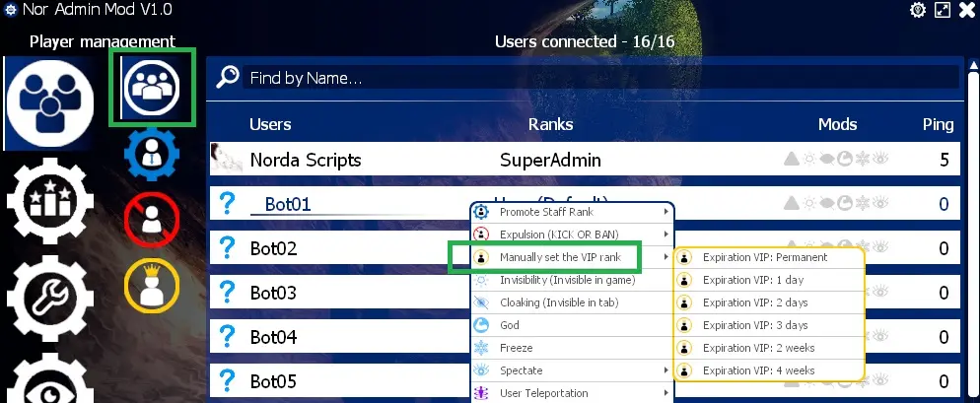The width and height of the screenshot is (980, 403).
Task: Click the question mark icon beside Bot04
Action: coord(228,336)
